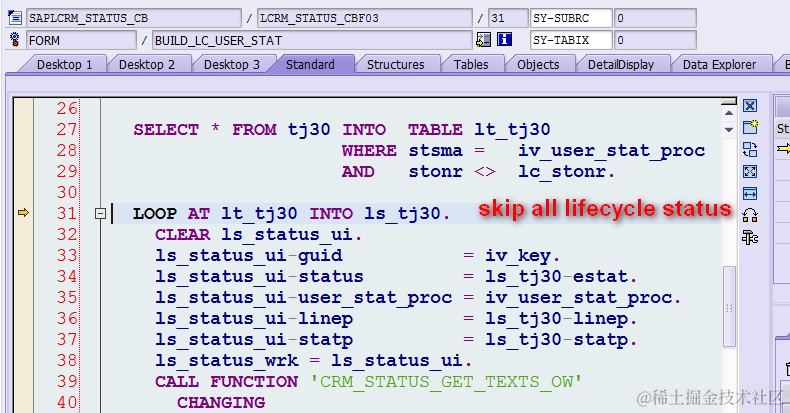
Task: Click 'CLEAR' keyword on line 32
Action: pyautogui.click(x=182, y=235)
